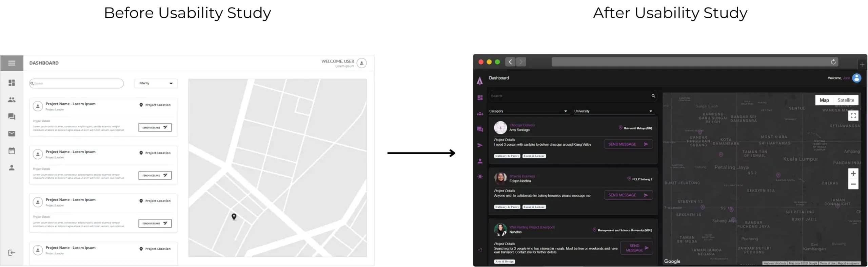868x267 pixels.
Task: Open Keyboard shortcuts link on the map
Action: tap(774, 263)
